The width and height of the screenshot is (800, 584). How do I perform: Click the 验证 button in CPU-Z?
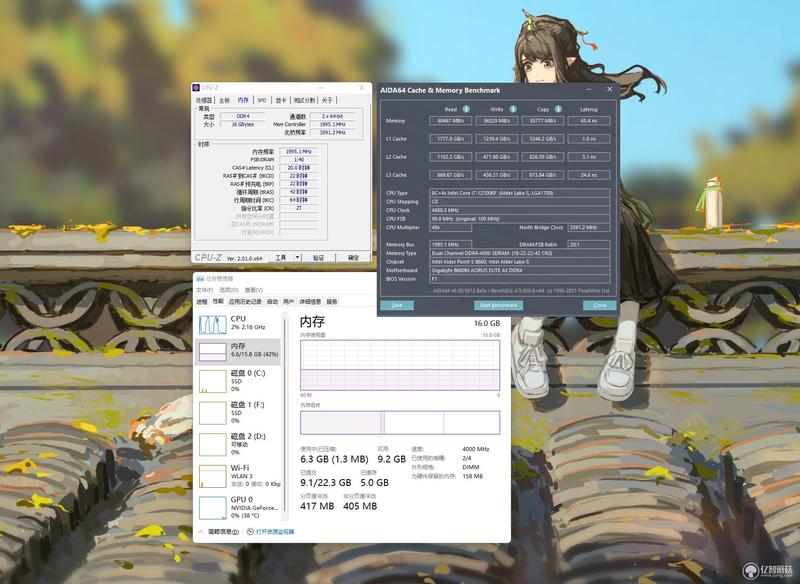[x=318, y=258]
